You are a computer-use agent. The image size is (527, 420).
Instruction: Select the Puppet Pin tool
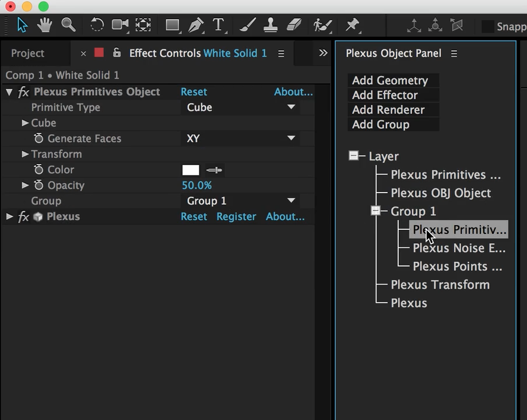click(353, 25)
